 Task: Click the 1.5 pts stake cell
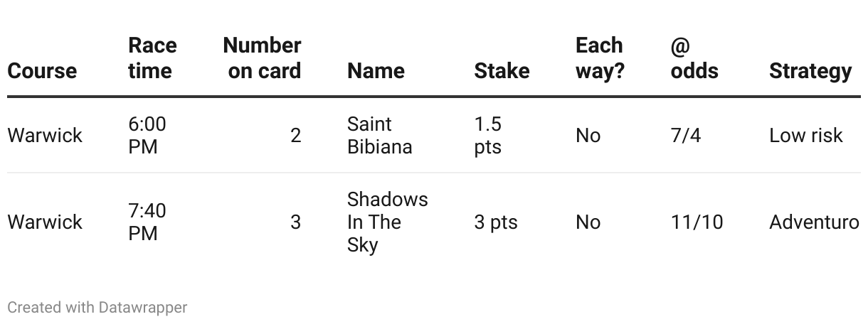pyautogui.click(x=488, y=136)
